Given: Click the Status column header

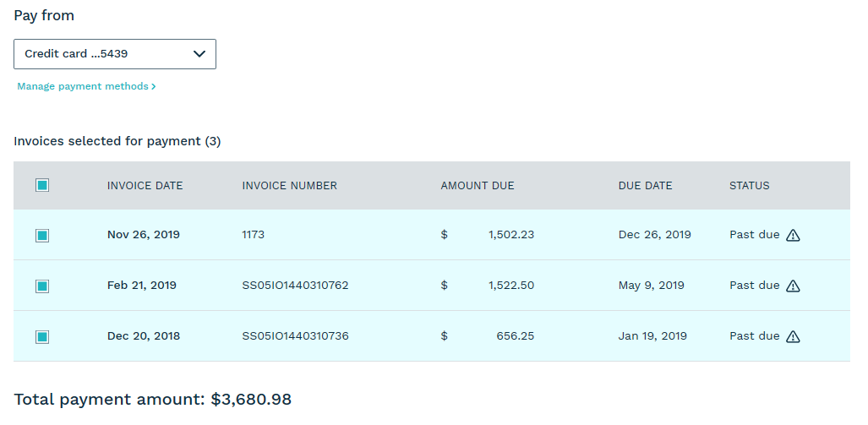Looking at the screenshot, I should click(749, 186).
